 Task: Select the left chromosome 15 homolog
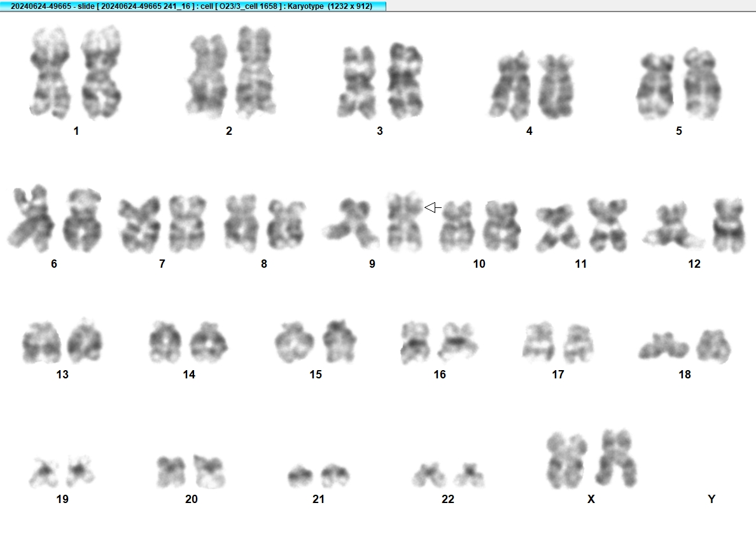[x=294, y=343]
